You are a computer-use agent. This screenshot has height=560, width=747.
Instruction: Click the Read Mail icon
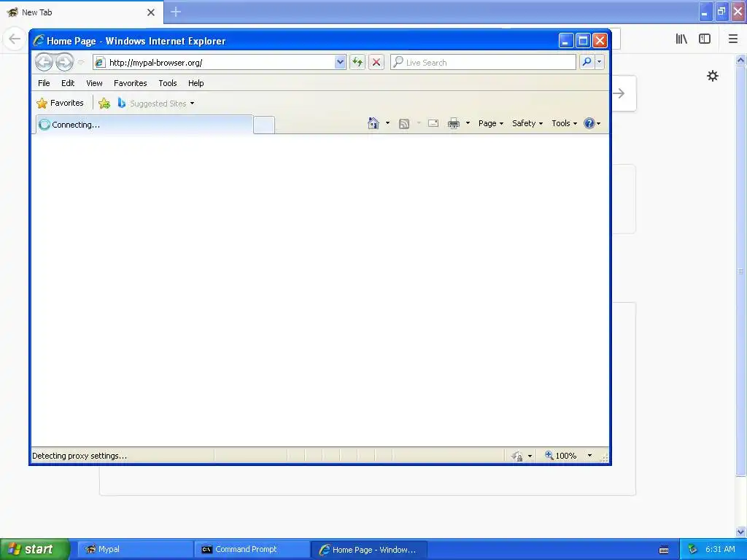(433, 123)
